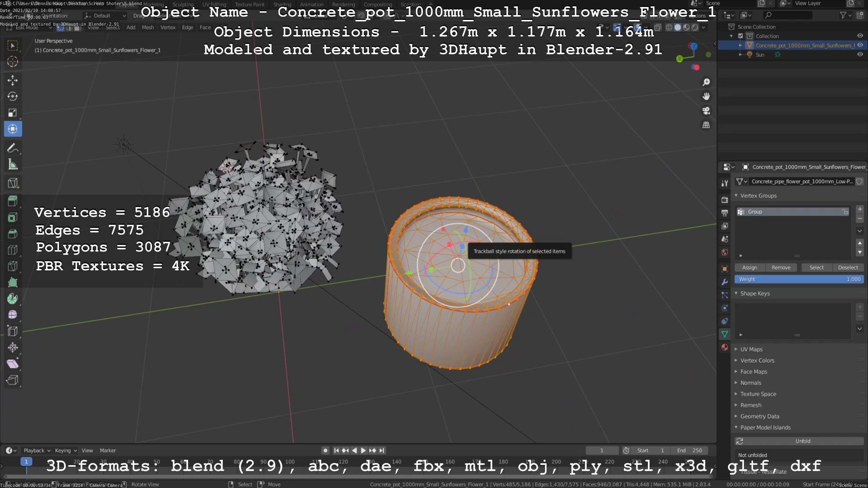Open Modifier properties wrench tab
This screenshot has width=868, height=488.
tap(724, 282)
